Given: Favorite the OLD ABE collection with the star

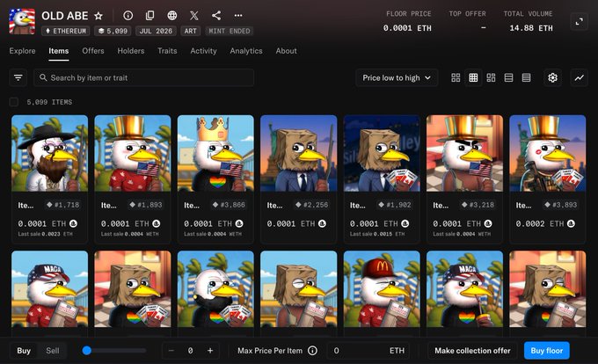Looking at the screenshot, I should tap(98, 16).
